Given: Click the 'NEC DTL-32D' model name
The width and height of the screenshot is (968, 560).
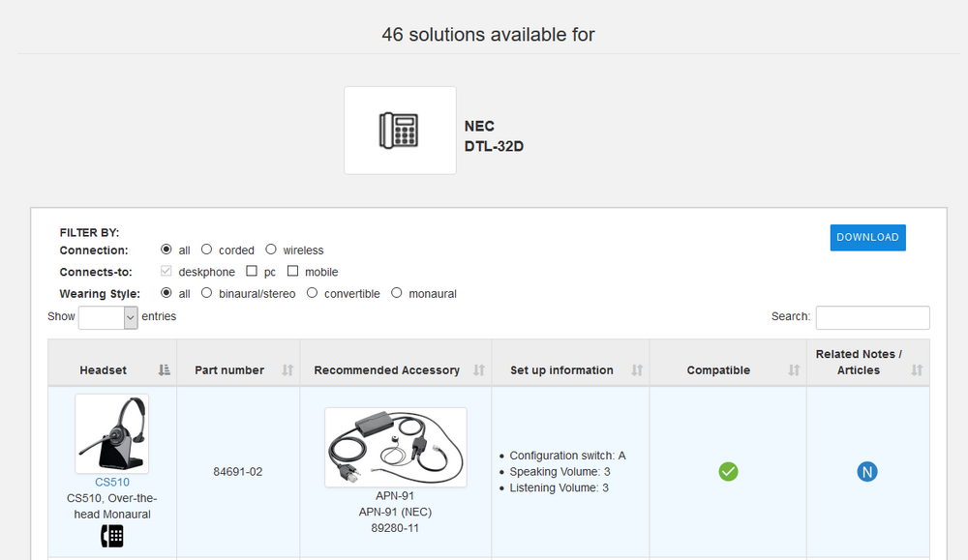Looking at the screenshot, I should click(494, 136).
